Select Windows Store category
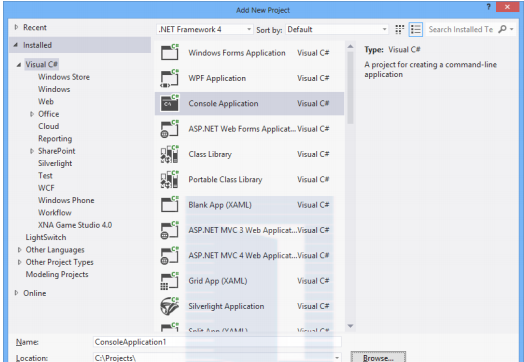Viewport: 524px width, 362px height. (64, 77)
